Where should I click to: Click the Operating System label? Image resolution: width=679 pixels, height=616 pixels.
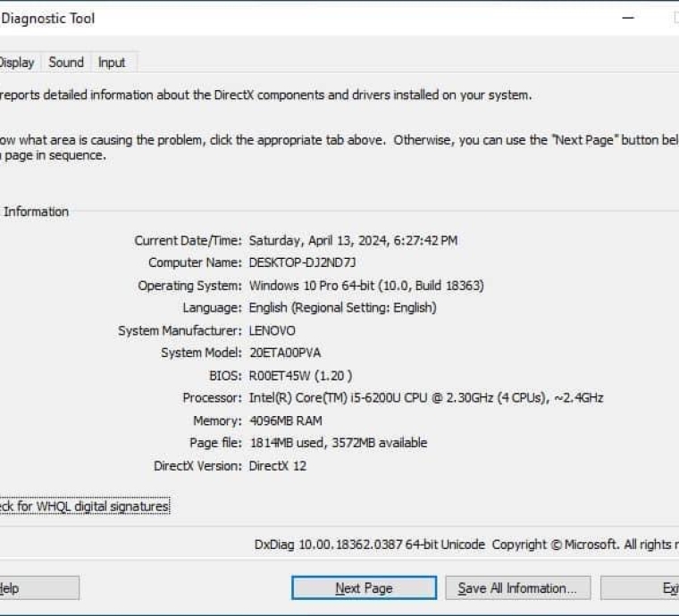189,286
